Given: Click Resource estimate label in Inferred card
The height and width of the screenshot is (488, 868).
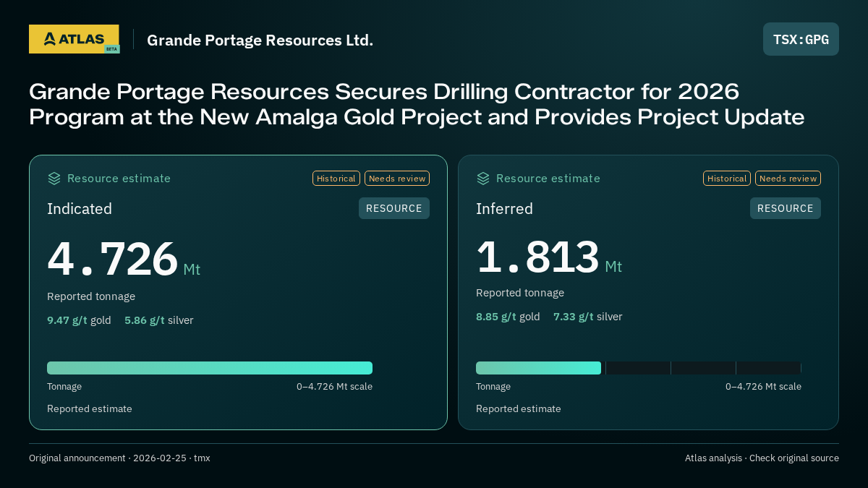Looking at the screenshot, I should (x=548, y=179).
